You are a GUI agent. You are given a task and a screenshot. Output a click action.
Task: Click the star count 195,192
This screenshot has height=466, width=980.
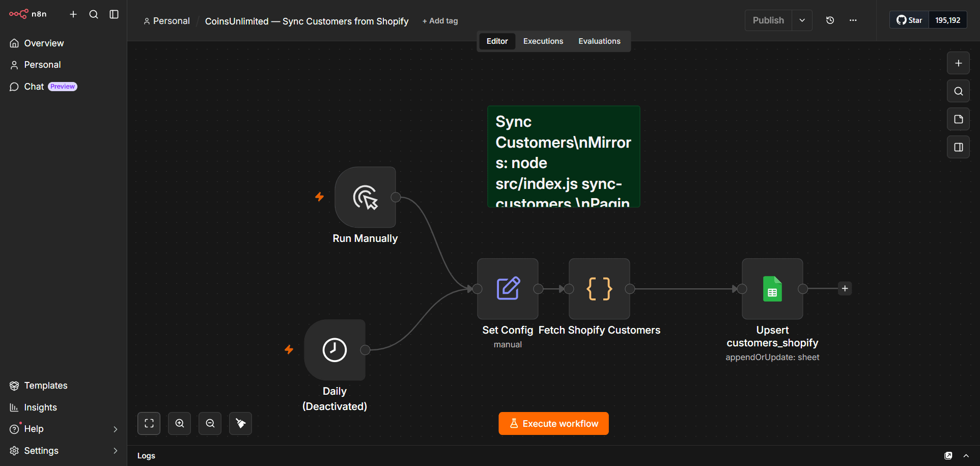pyautogui.click(x=947, y=20)
